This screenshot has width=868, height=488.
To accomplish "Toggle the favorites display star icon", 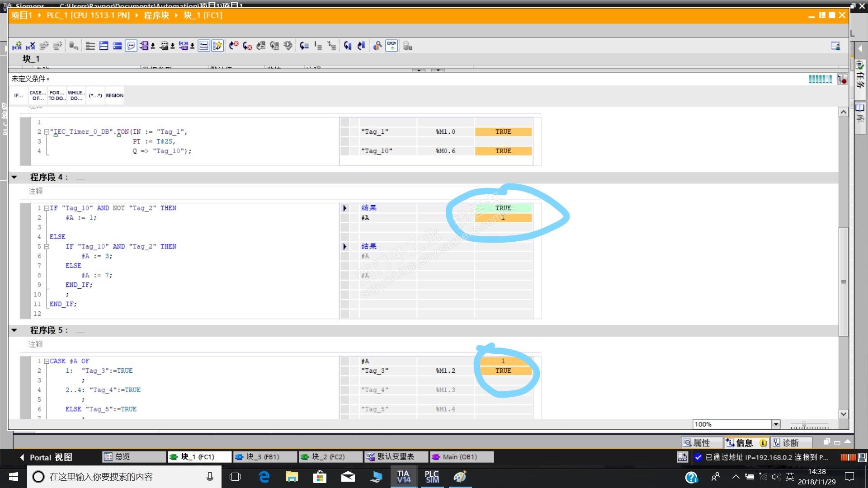I will (217, 46).
